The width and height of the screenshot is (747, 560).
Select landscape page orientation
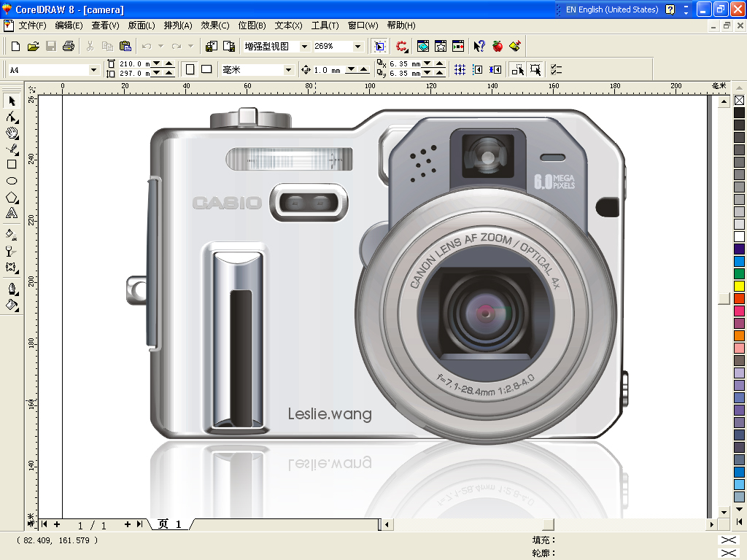tap(206, 69)
